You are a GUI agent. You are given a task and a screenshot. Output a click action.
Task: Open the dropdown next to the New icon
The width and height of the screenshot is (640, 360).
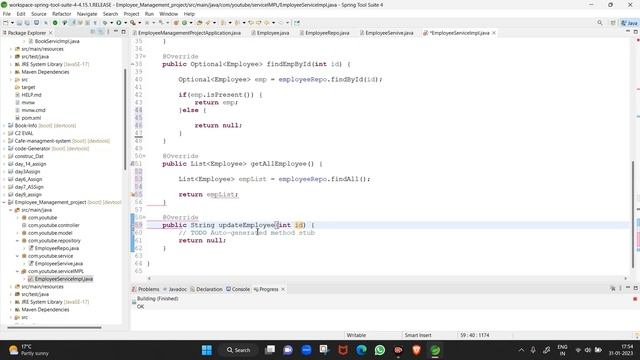12,22
